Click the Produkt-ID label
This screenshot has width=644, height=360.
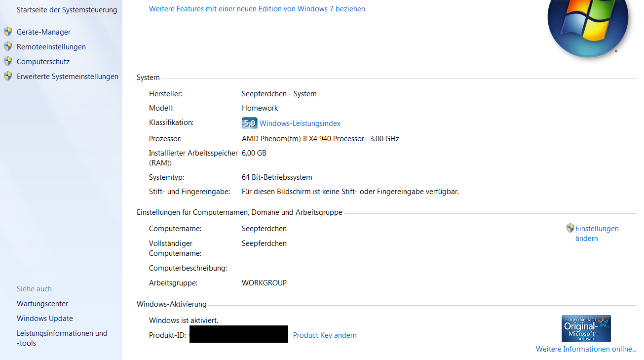click(167, 335)
